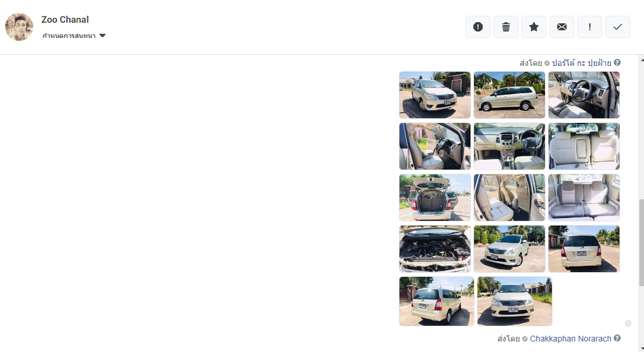Click the message delivered status check icon
This screenshot has height=352, width=644.
click(x=628, y=323)
